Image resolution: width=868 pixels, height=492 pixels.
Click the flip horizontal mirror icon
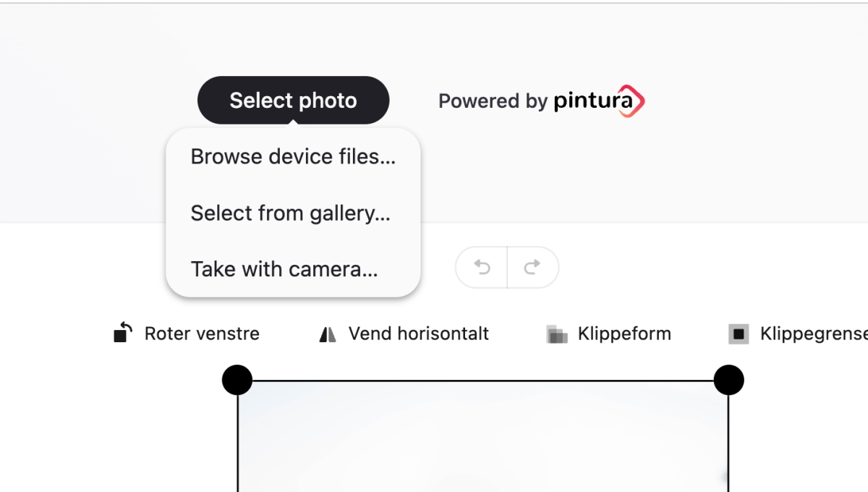pos(328,334)
